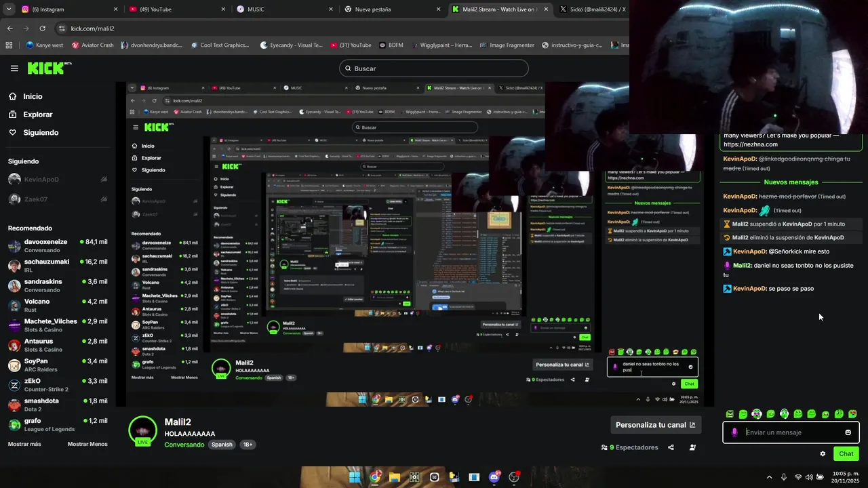
Task: Open the nezhna.com link in chat
Action: pos(750,144)
